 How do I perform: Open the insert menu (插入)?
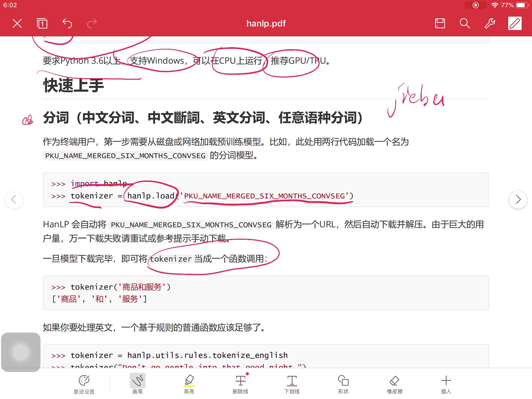point(446,384)
